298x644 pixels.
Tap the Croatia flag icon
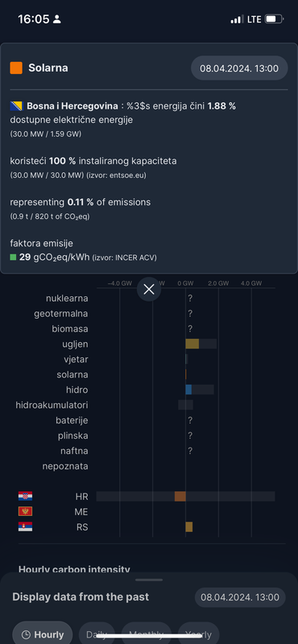click(x=25, y=496)
